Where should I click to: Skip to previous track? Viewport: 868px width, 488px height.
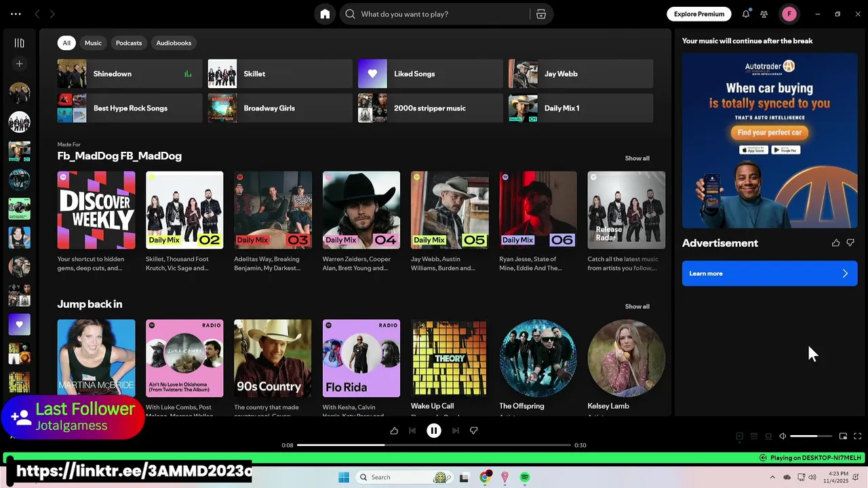[412, 430]
